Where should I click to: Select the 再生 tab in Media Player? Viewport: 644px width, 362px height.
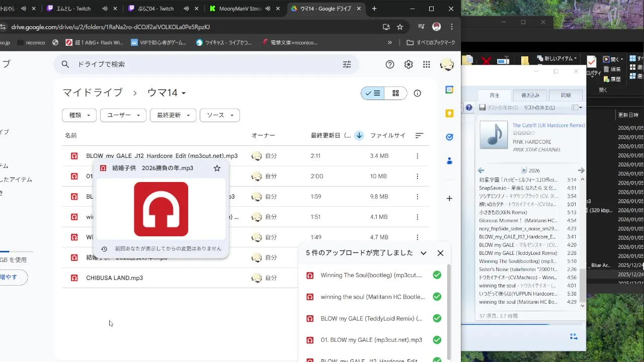coord(495,95)
